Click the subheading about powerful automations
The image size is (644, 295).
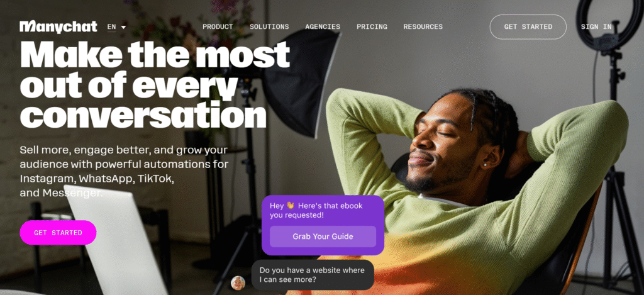[124, 171]
